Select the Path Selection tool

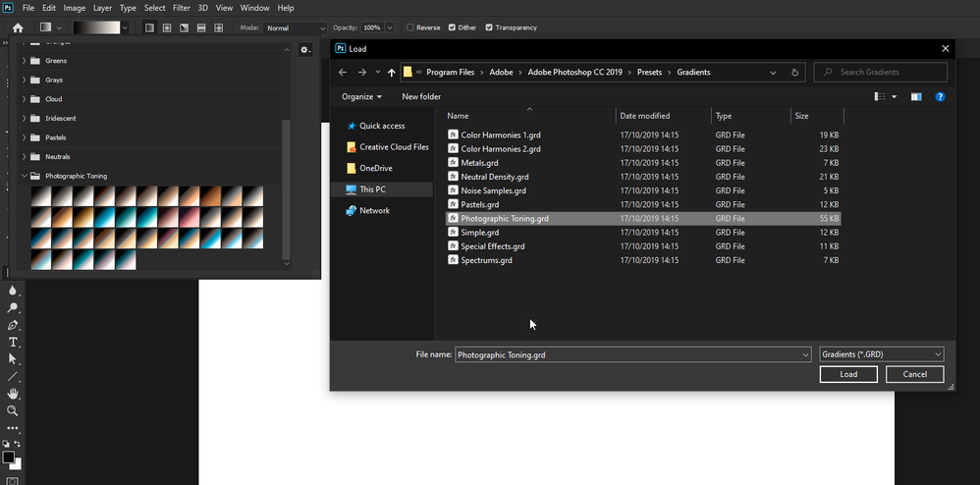click(x=13, y=358)
